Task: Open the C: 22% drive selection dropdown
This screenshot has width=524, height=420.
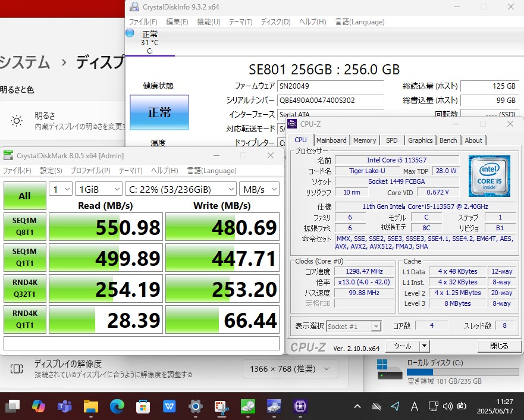Action: 181,189
